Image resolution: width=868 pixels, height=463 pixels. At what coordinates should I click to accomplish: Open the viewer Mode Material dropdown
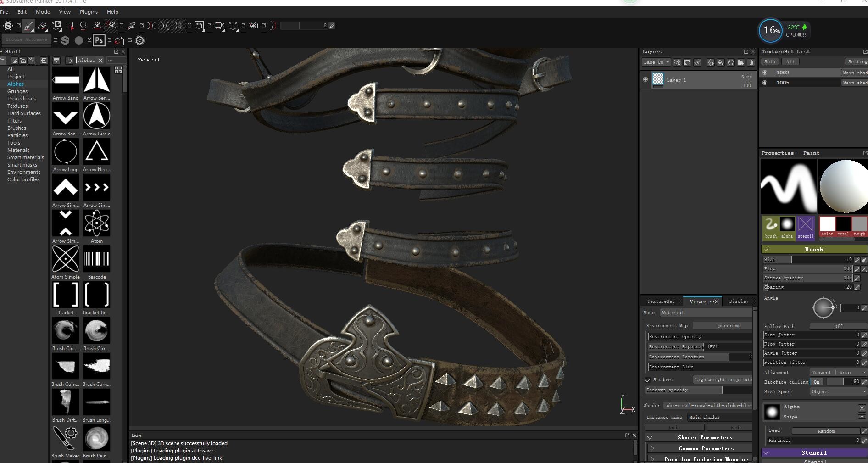pyautogui.click(x=706, y=312)
